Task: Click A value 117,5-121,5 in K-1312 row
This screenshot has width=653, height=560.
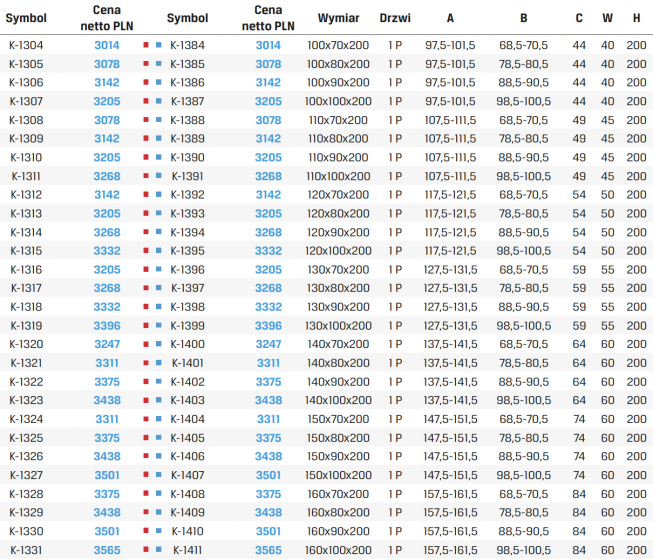Action: click(450, 194)
